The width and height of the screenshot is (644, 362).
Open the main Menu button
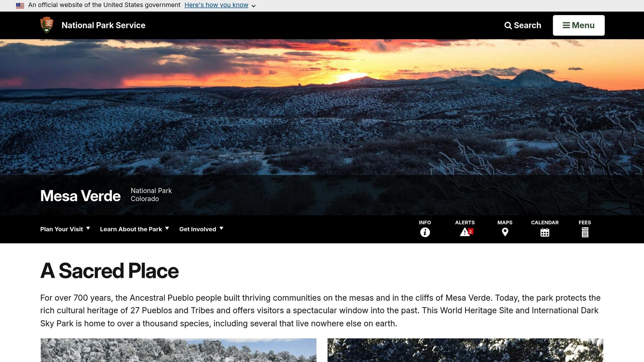tap(579, 25)
